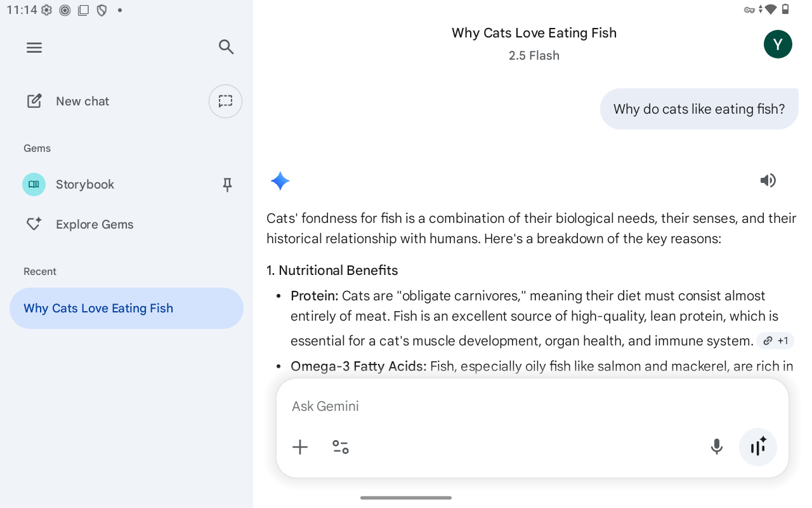812x508 pixels.
Task: Open the tools sliders icon
Action: click(x=341, y=447)
